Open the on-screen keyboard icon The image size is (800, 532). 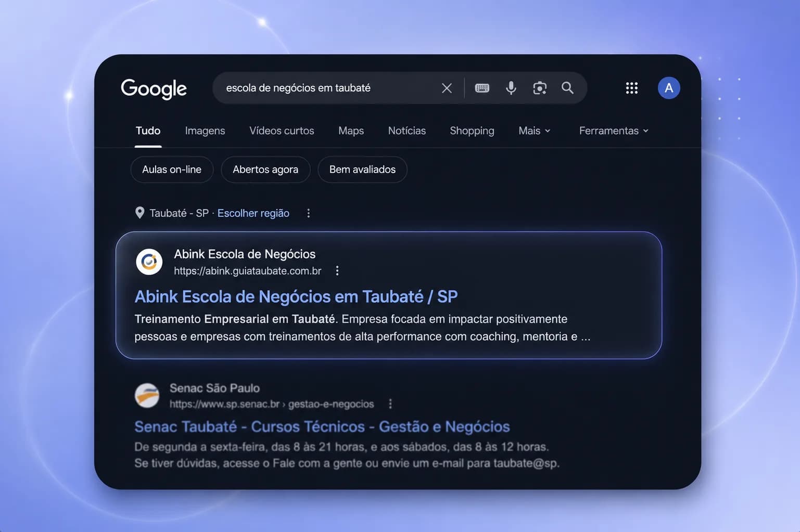[x=482, y=88]
